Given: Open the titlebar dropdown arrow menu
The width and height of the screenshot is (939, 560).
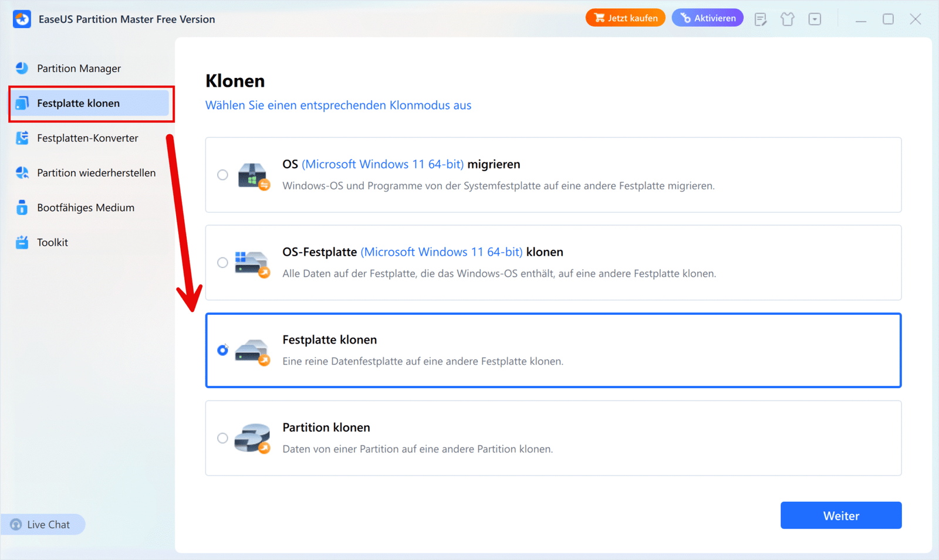Looking at the screenshot, I should pos(815,19).
